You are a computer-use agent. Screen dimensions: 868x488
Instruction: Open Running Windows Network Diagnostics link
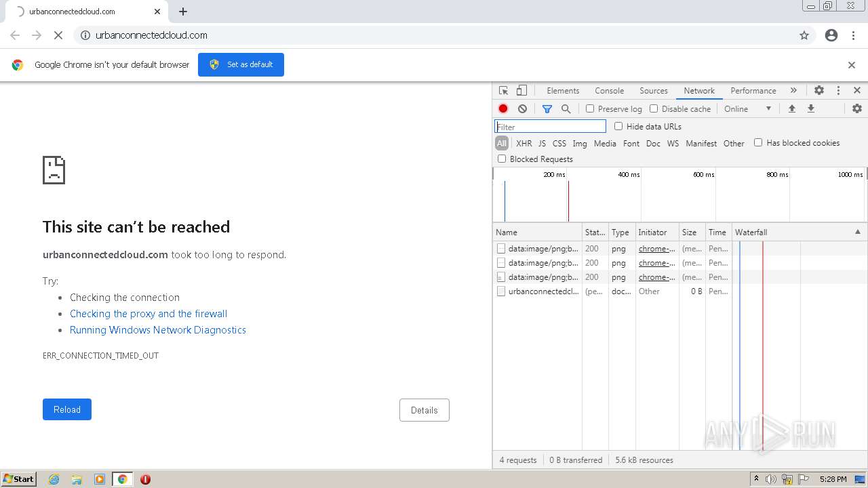coord(158,330)
